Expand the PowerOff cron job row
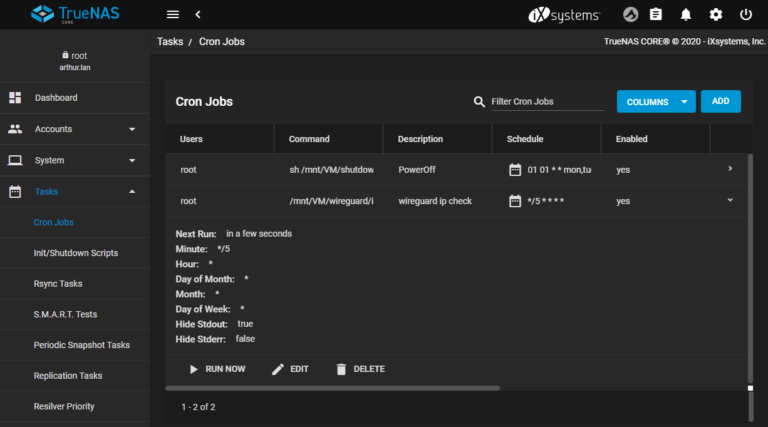 [x=730, y=169]
